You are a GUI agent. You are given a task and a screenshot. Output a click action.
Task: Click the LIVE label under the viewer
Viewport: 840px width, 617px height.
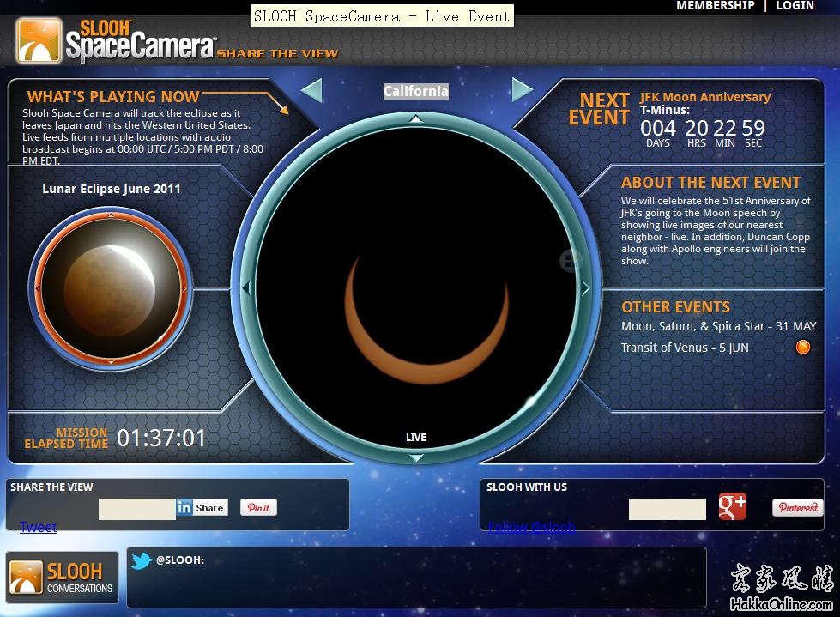coord(416,438)
